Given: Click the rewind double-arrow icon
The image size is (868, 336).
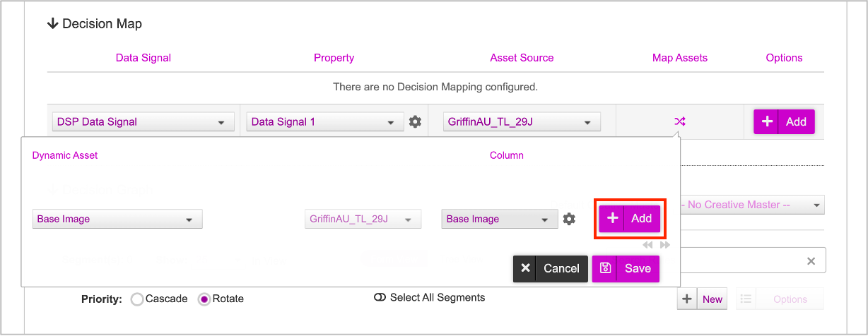Looking at the screenshot, I should tap(648, 245).
